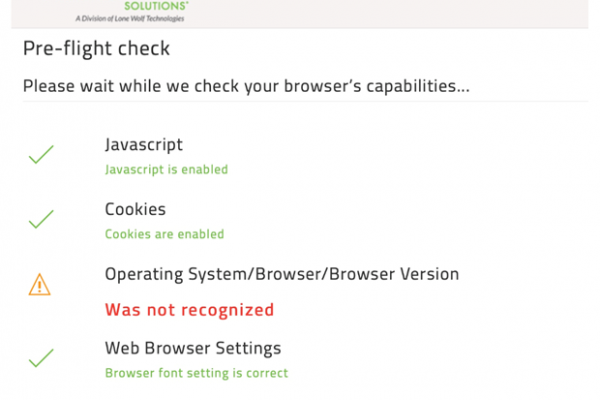The image size is (600, 400).
Task: Click the word 'Version' in OS check title
Action: point(430,274)
